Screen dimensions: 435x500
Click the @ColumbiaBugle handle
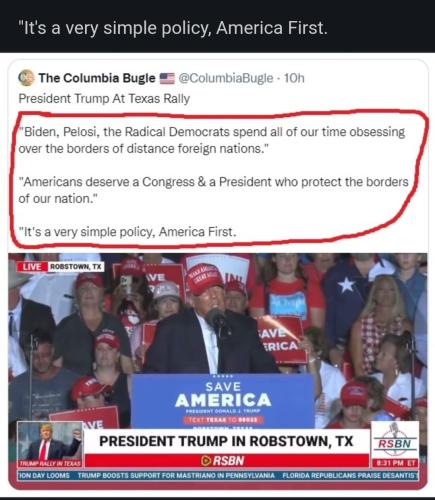pyautogui.click(x=226, y=78)
